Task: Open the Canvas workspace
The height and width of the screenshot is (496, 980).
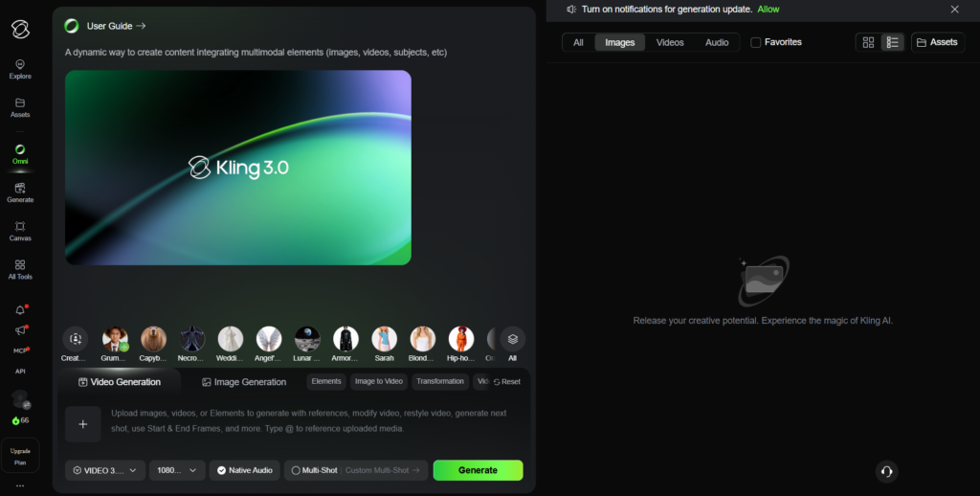Action: coord(20,231)
